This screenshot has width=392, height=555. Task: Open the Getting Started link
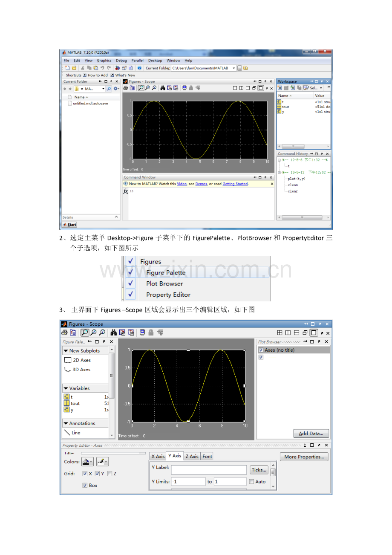click(x=235, y=184)
